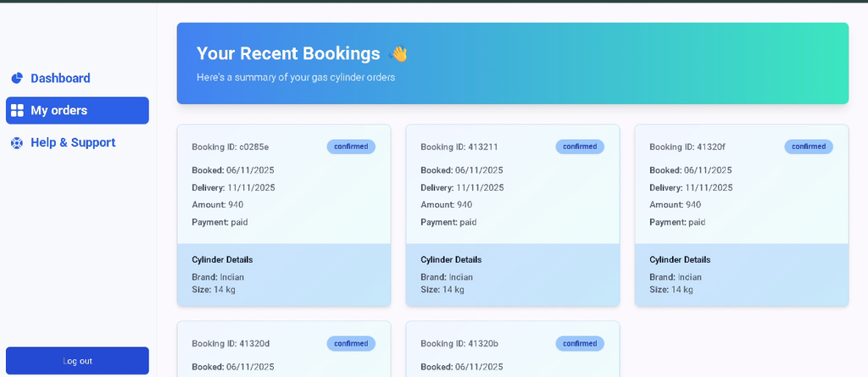Select text Booking ID: 41320f
868x377 pixels.
click(687, 147)
